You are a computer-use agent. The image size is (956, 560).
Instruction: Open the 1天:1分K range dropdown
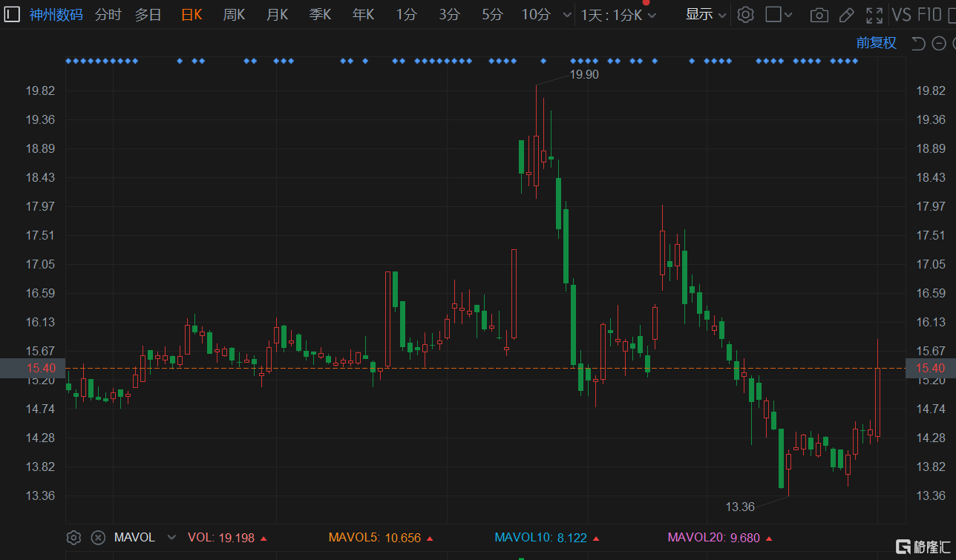click(618, 14)
